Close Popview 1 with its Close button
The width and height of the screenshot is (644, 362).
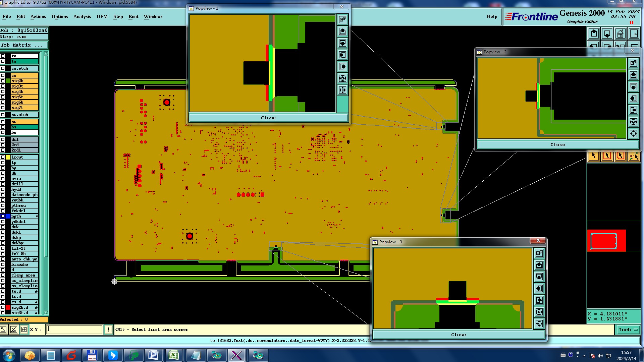pos(268,118)
